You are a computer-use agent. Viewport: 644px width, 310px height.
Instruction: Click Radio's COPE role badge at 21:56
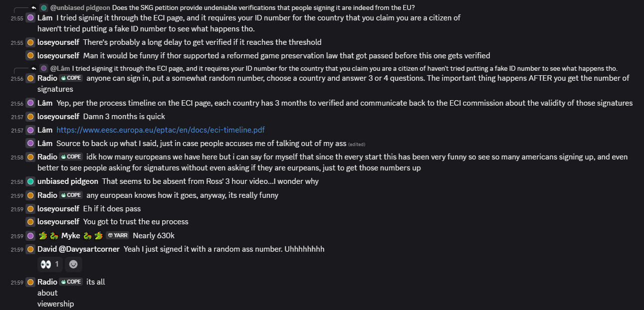click(71, 78)
